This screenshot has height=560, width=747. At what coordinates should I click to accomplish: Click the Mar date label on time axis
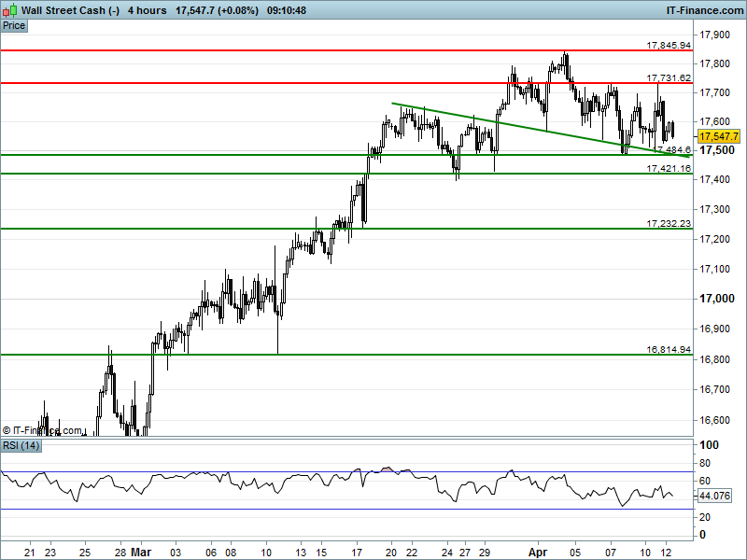click(x=141, y=553)
